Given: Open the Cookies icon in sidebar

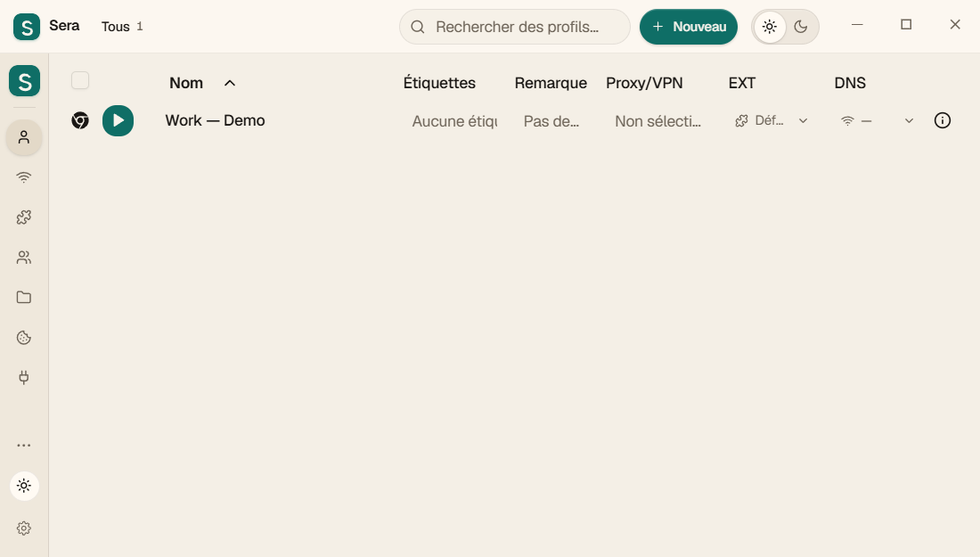Looking at the screenshot, I should tap(24, 338).
